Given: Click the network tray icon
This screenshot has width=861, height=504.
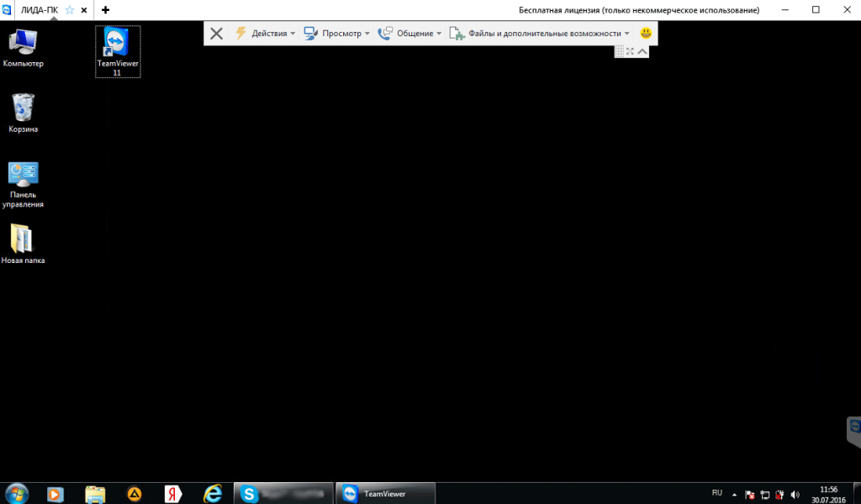Looking at the screenshot, I should point(764,495).
